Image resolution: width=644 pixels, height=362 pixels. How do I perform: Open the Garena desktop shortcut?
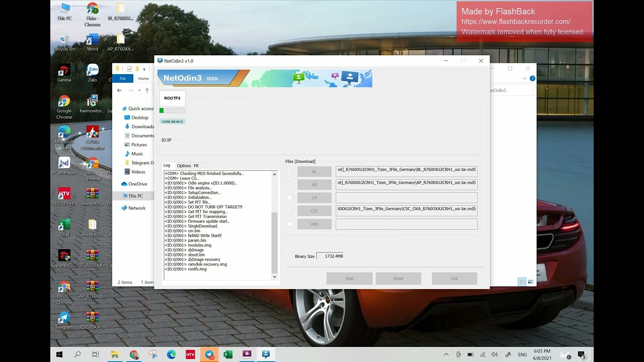[64, 73]
